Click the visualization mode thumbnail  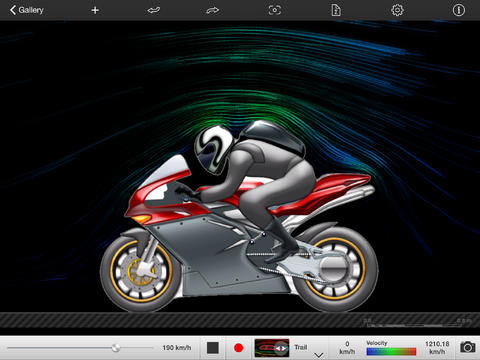(x=272, y=348)
